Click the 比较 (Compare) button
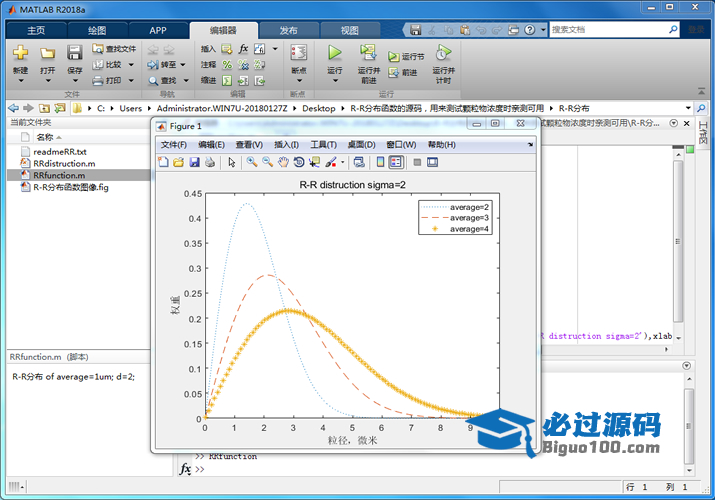The width and height of the screenshot is (715, 500). pyautogui.click(x=108, y=65)
